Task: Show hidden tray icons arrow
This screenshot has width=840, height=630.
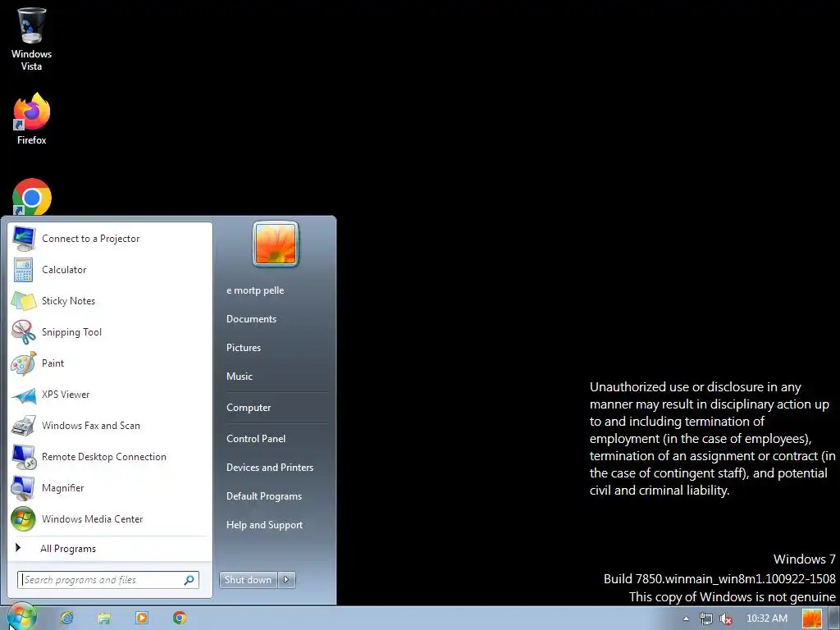Action: point(686,619)
